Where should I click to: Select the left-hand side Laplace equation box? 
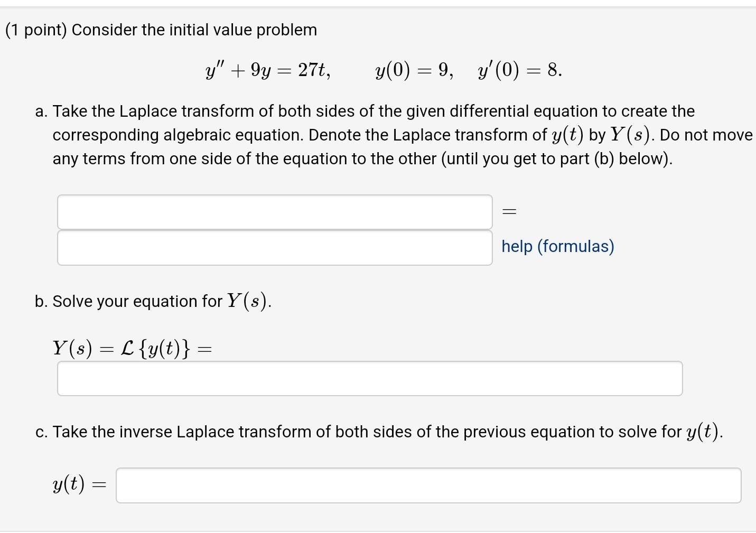[x=275, y=211]
